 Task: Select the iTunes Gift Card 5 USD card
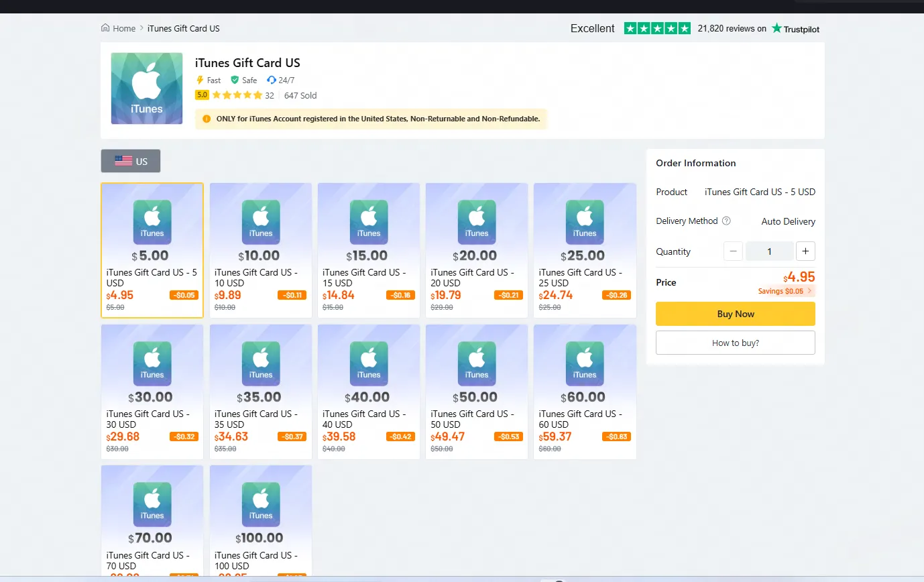coord(152,250)
